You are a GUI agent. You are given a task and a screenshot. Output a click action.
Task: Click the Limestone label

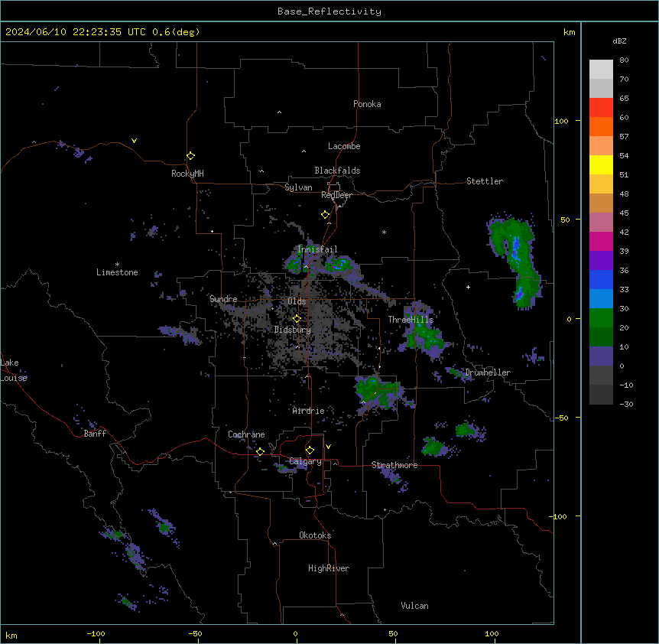tap(117, 272)
